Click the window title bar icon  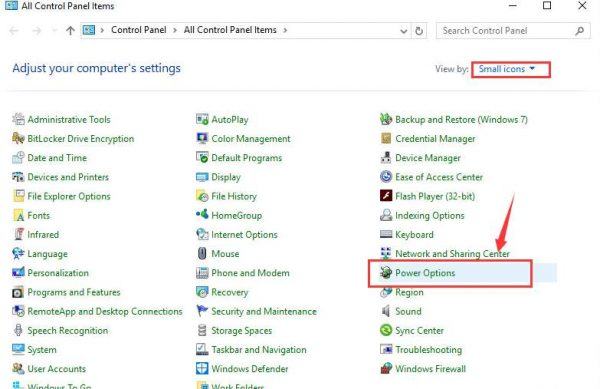(11, 5)
